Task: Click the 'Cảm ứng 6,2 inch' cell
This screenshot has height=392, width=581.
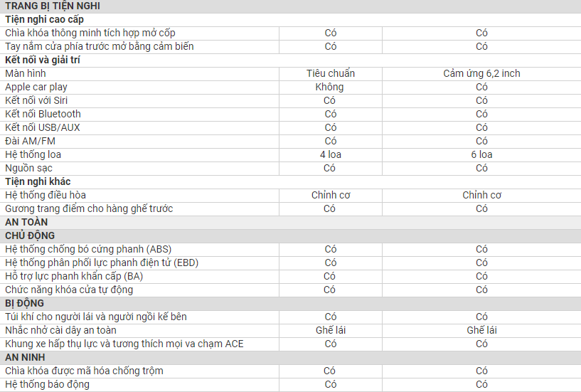Action: coord(481,73)
